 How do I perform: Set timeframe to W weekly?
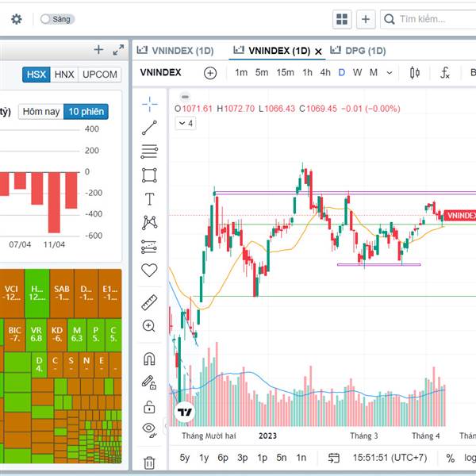pyautogui.click(x=357, y=72)
